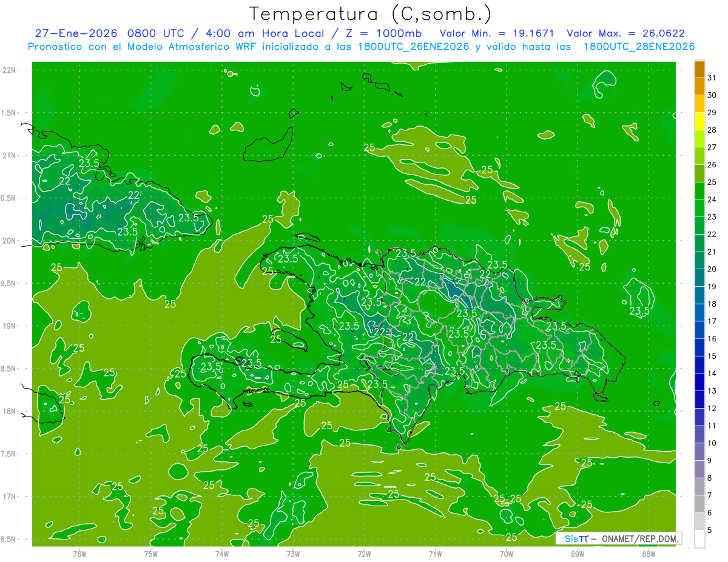
Task: Click the legend scale value '31'
Action: (712, 78)
